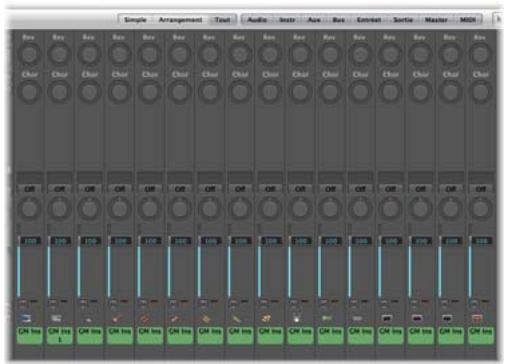
Task: Click the volume fader on channel strip 1
Action: click(x=19, y=267)
